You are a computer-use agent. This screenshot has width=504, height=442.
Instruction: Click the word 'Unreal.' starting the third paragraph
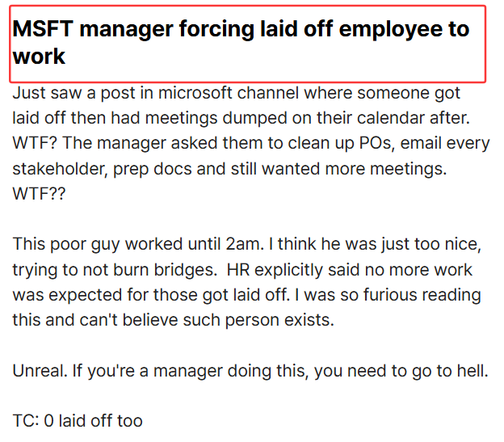tap(40, 371)
